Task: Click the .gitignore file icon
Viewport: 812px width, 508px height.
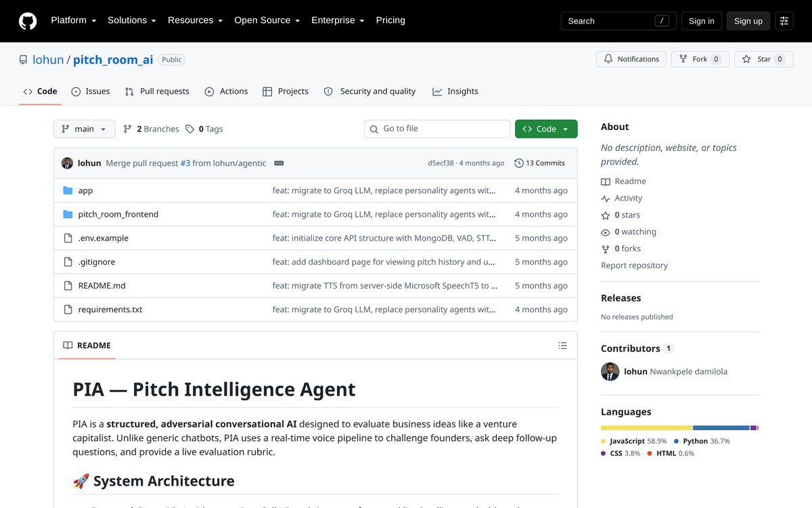Action: click(68, 261)
